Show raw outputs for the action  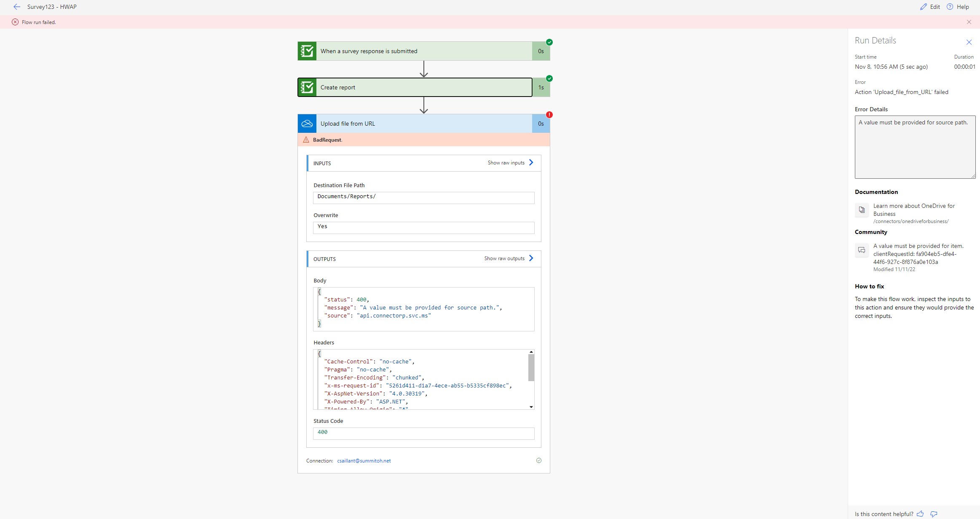pos(509,258)
